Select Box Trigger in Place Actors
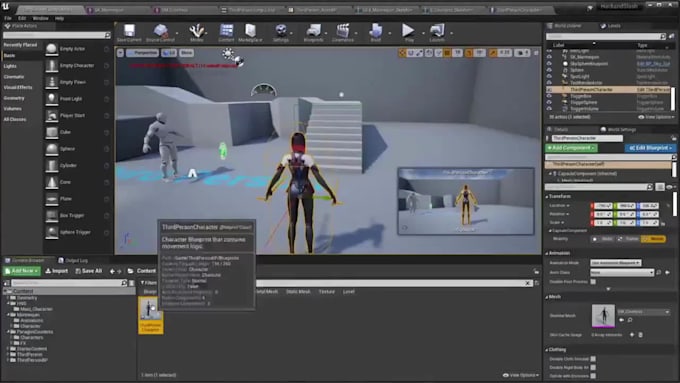 (x=78, y=215)
